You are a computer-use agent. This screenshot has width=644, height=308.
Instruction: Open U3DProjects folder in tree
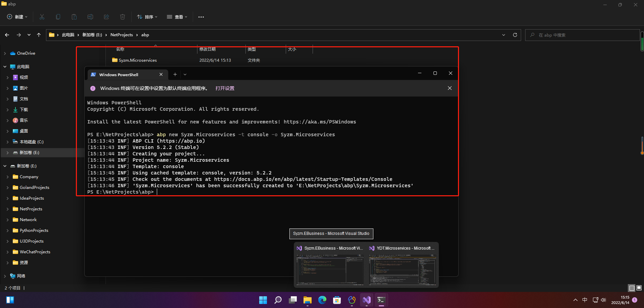coord(32,241)
